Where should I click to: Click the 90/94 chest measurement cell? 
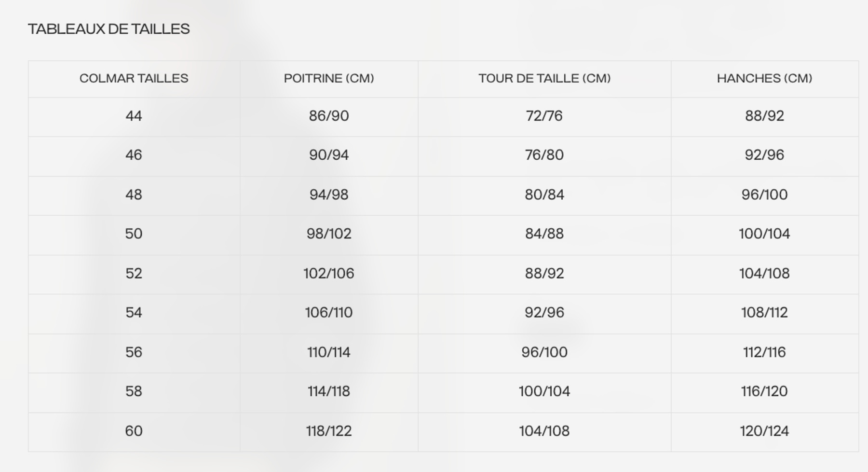pyautogui.click(x=329, y=155)
